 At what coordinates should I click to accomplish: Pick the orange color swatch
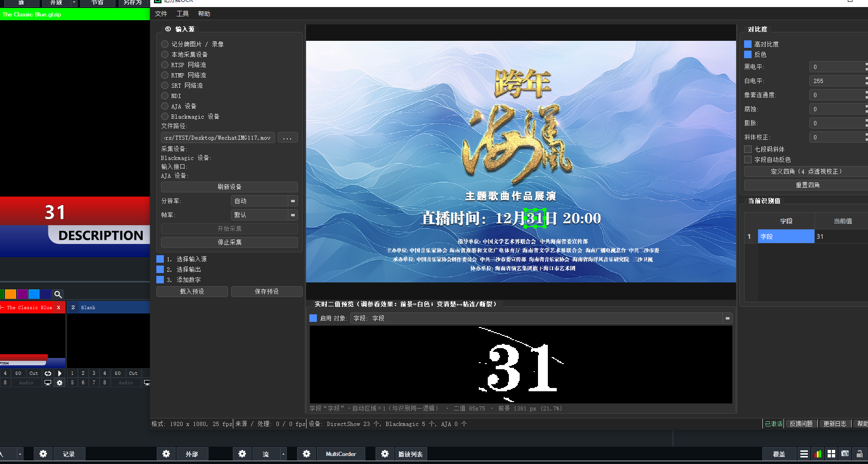(10, 294)
